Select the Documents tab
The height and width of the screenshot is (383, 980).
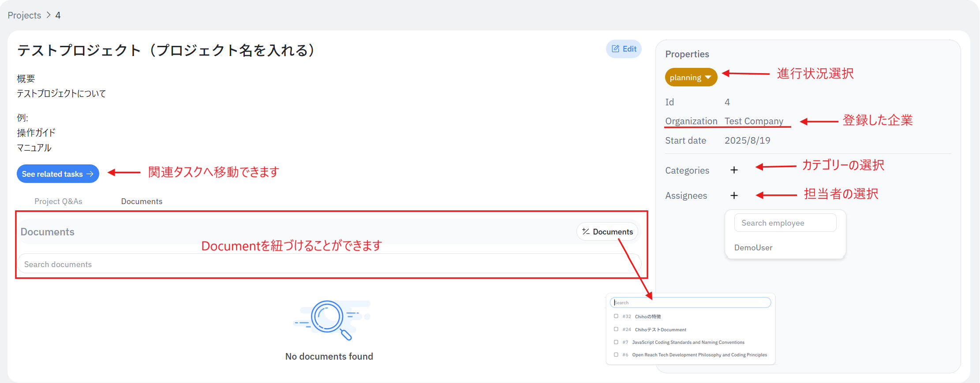[x=142, y=201]
